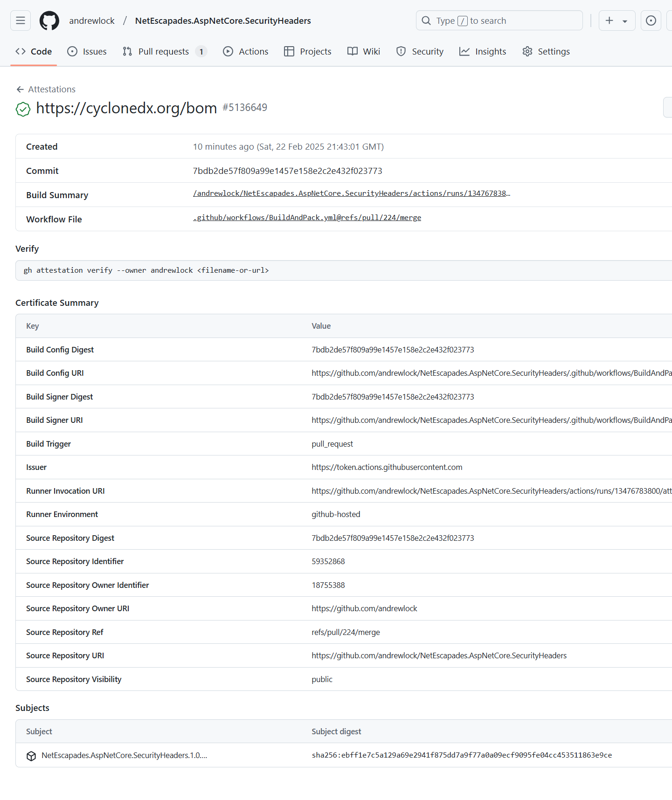Open the Wiki tab

364,51
